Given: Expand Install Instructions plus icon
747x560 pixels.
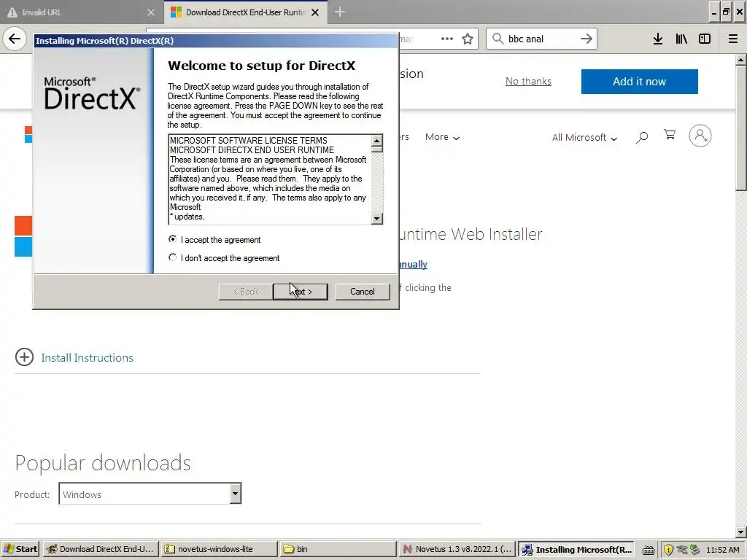Looking at the screenshot, I should pyautogui.click(x=24, y=357).
